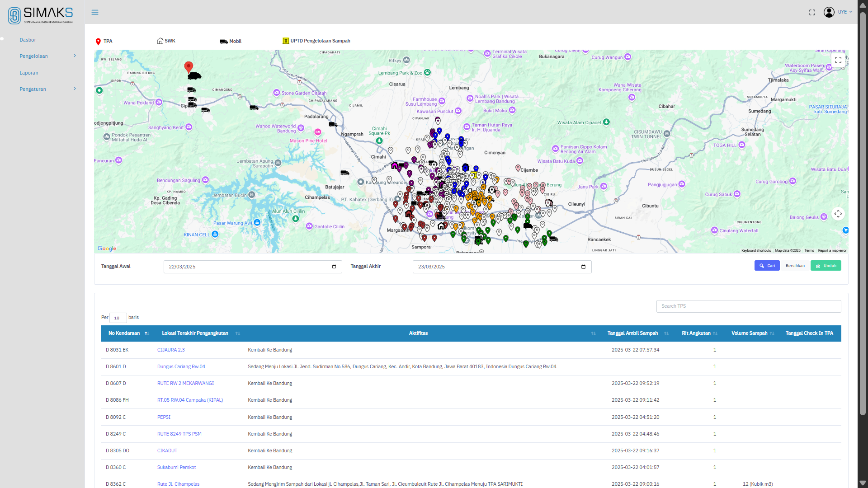Click the Google logo on map

tap(107, 249)
